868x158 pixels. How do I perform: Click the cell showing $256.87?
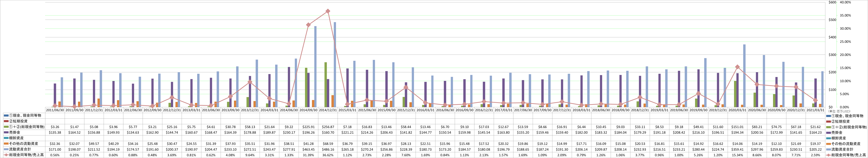point(328,127)
